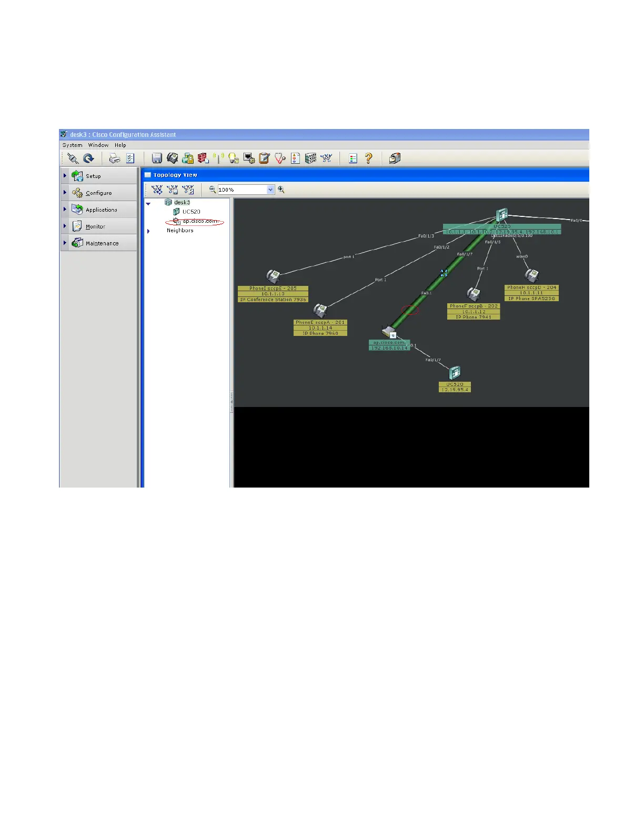This screenshot has width=644, height=834.
Task: Expand the Monitor sidebar section
Action: pos(65,226)
